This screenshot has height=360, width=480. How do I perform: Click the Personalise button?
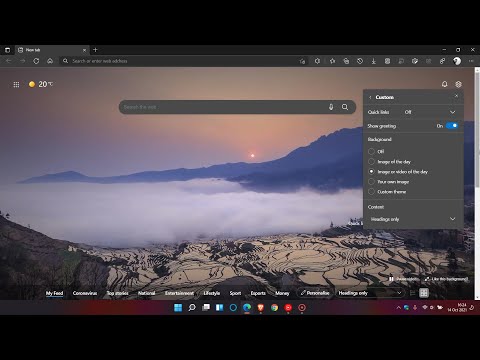pyautogui.click(x=315, y=293)
